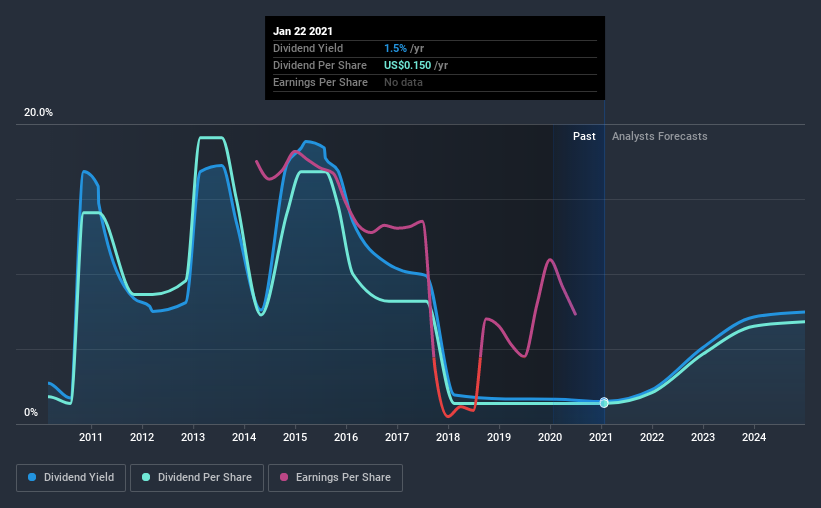Screen dimensions: 821x508
Task: Click the 1.5% dividend yield value in tooltip
Action: click(x=395, y=48)
